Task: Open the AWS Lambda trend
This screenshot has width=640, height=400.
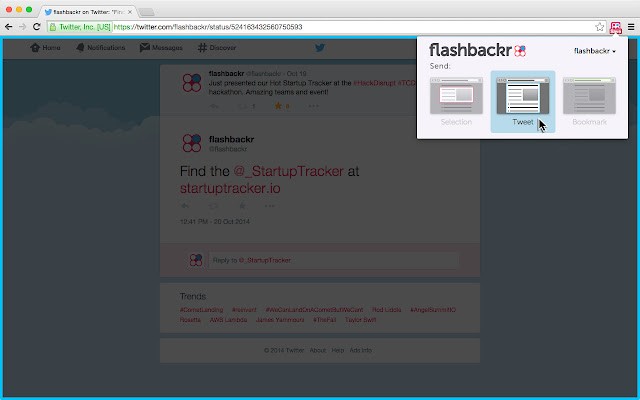Action: [x=228, y=320]
